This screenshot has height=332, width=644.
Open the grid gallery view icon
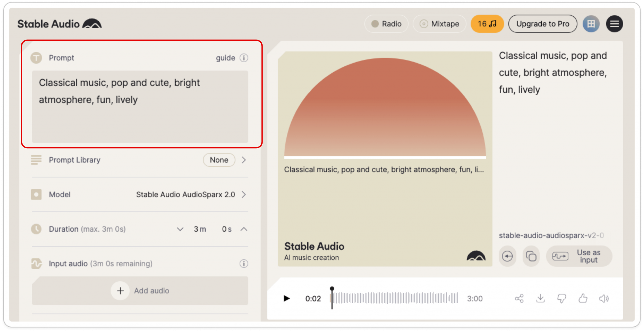[591, 24]
